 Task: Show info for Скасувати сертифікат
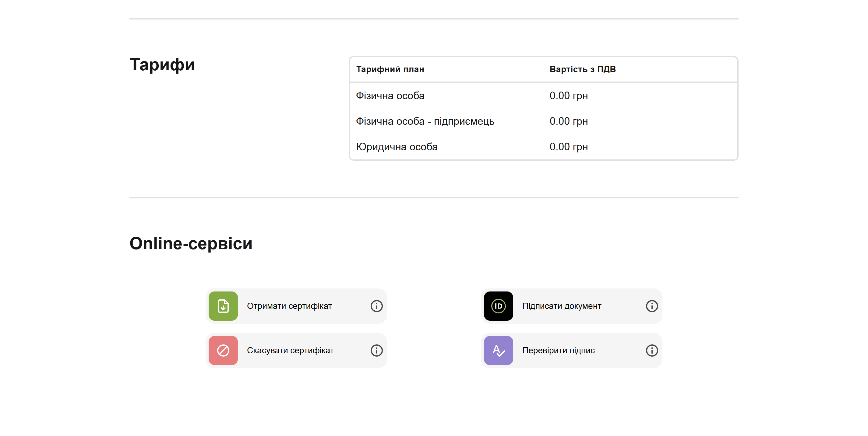(x=376, y=350)
